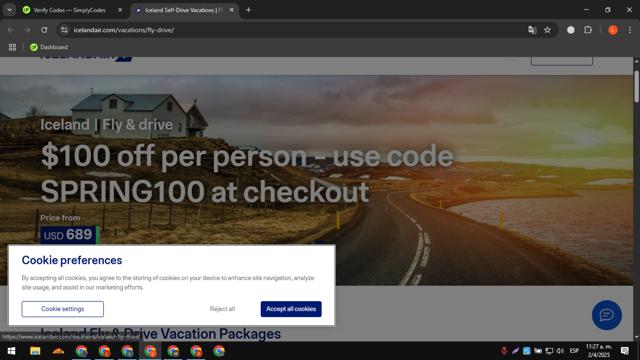Open the Dashboard bookmark
The width and height of the screenshot is (640, 360).
pos(49,47)
